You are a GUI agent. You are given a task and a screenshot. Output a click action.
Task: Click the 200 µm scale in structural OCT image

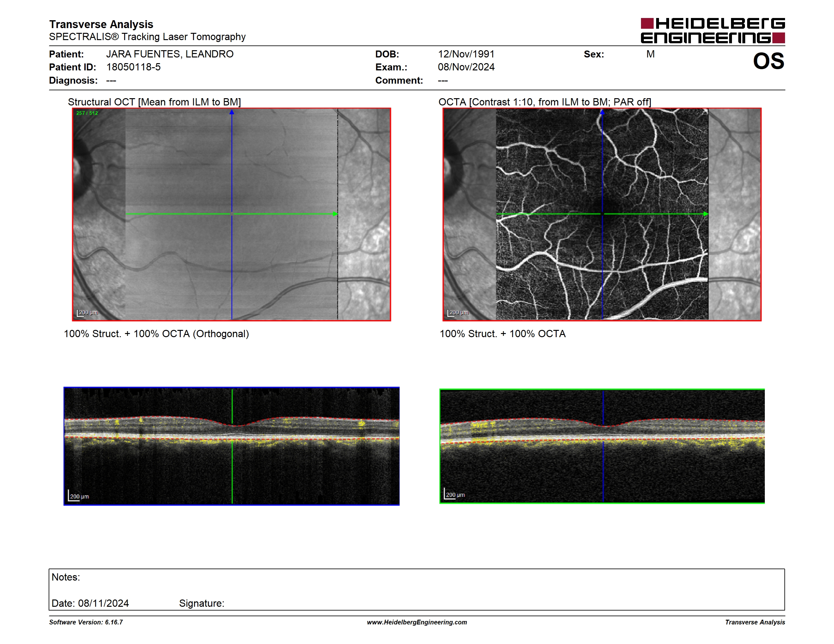88,313
